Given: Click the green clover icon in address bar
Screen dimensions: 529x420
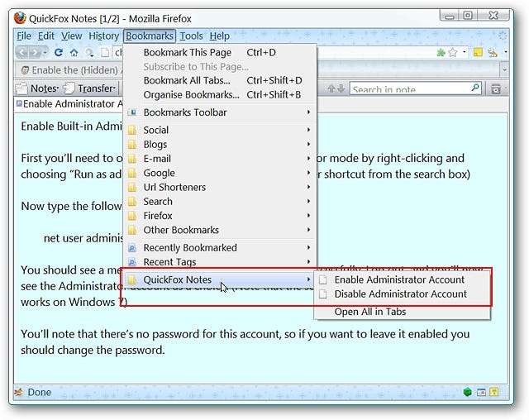Looking at the screenshot, I should 441,52.
